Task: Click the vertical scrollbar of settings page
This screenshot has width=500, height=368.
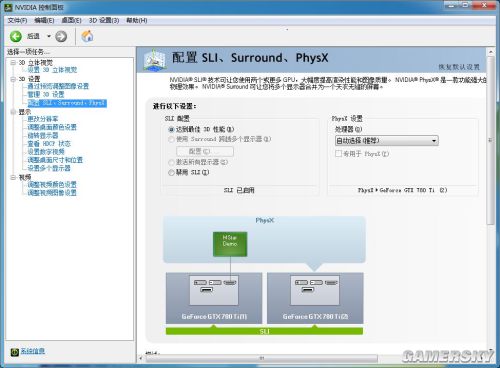Action: point(490,140)
